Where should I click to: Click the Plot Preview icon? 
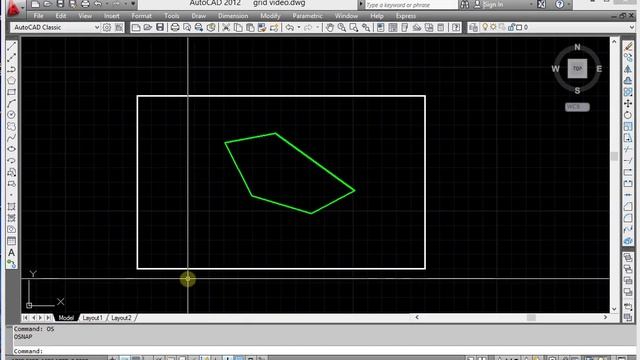pyautogui.click(x=187, y=27)
